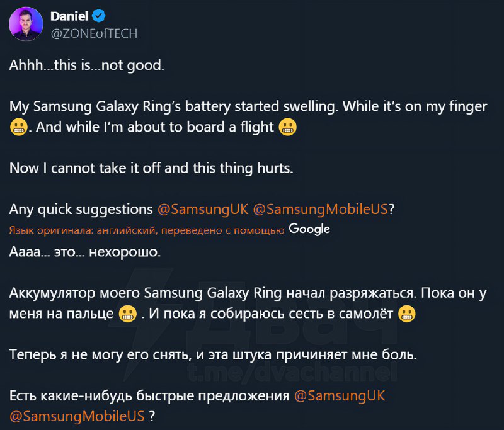Click Daniel's profile avatar photo

26,25
